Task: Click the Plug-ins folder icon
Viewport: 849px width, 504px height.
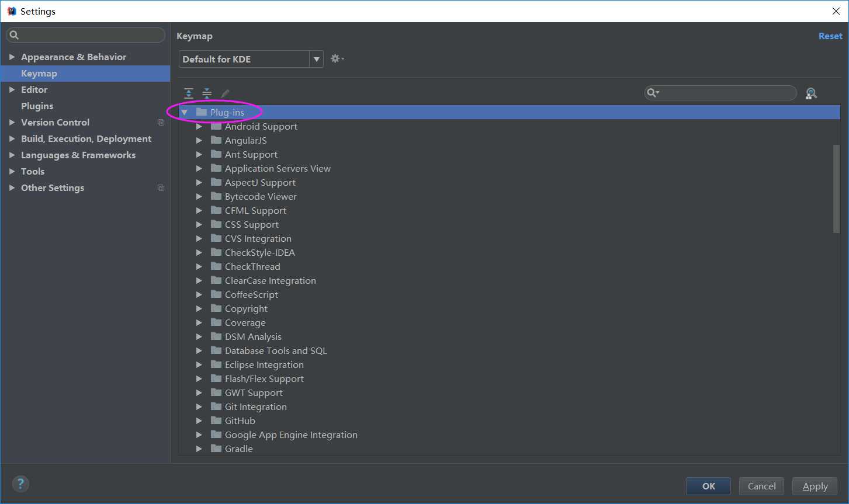Action: tap(202, 112)
